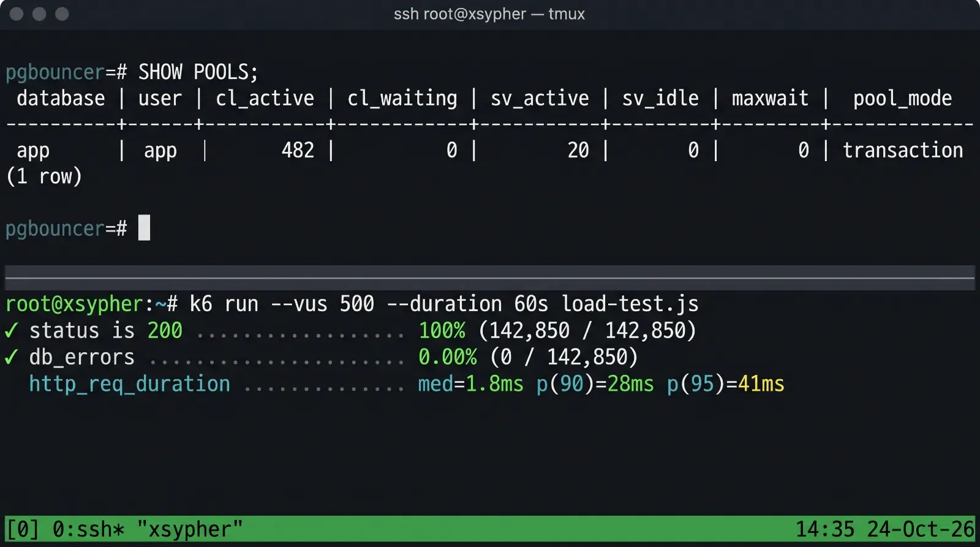Click the "sv_idle" column header
The height and width of the screenshot is (547, 980).
[x=660, y=99]
